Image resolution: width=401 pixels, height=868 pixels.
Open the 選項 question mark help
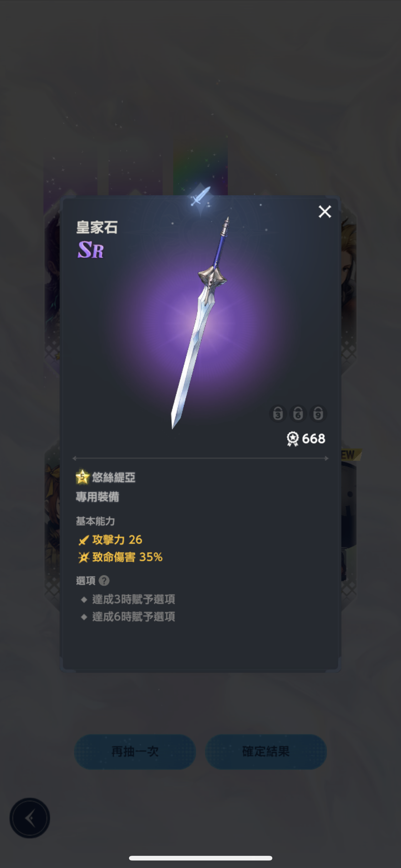pos(104,581)
